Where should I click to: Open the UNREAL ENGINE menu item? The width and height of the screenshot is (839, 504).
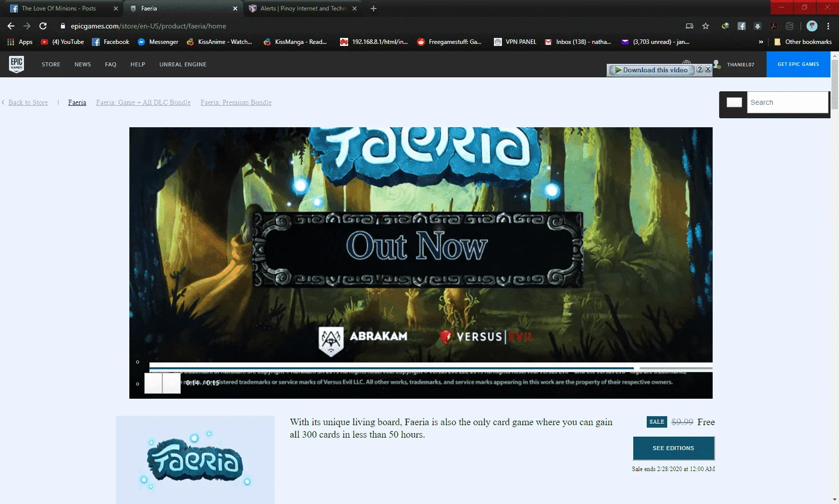click(183, 64)
